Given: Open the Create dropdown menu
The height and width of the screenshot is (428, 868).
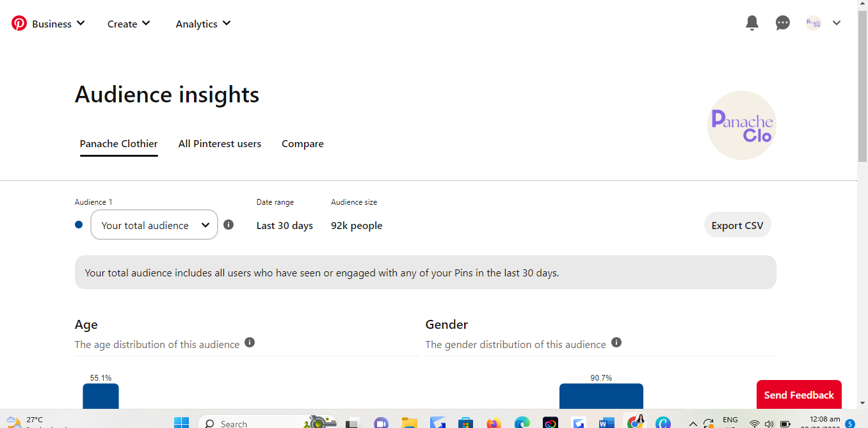Looking at the screenshot, I should click(129, 24).
